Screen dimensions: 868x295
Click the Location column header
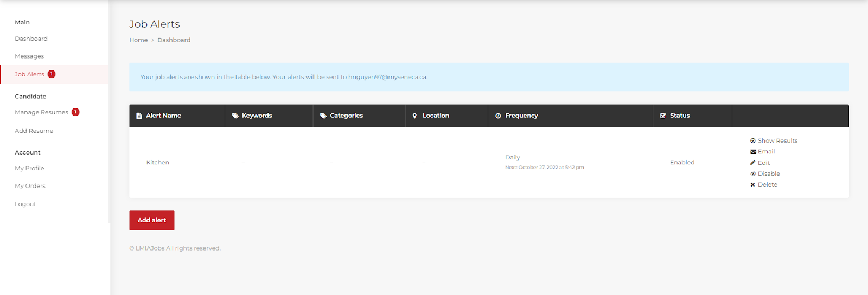click(x=447, y=116)
